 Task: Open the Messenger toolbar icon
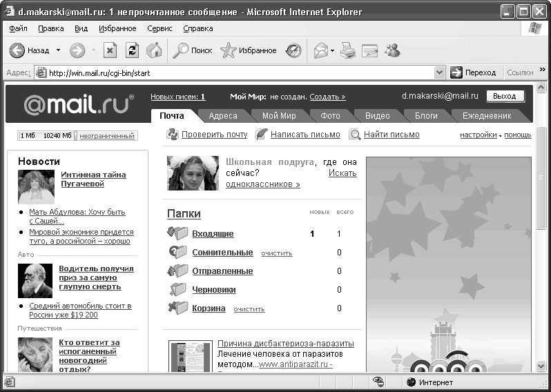pos(392,50)
